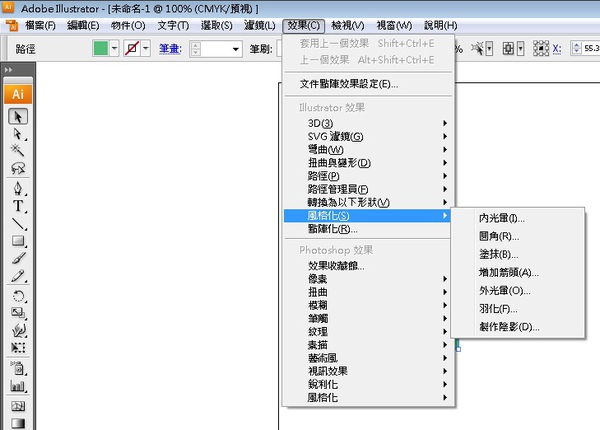
Task: Open the 檢視(V) menu
Action: (347, 26)
